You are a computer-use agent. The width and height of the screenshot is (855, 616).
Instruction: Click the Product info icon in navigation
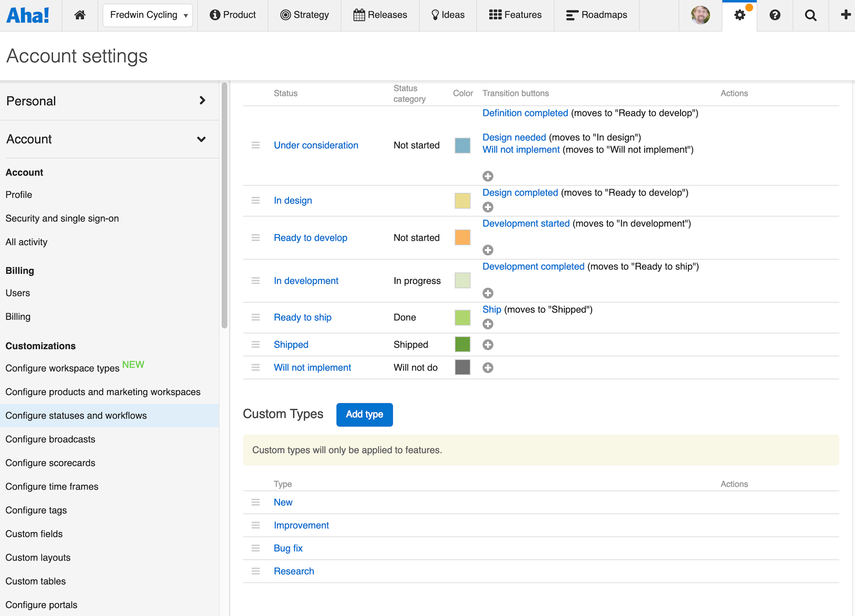coord(215,14)
